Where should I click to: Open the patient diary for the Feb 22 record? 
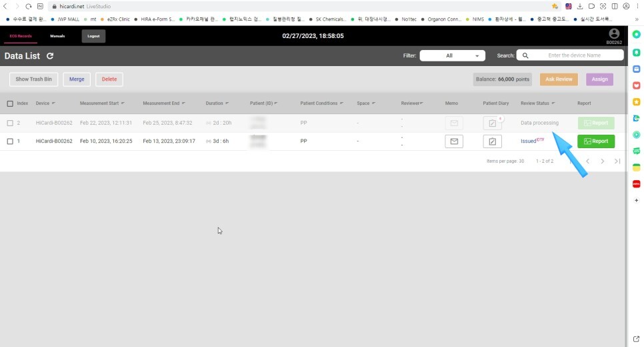[x=492, y=123]
